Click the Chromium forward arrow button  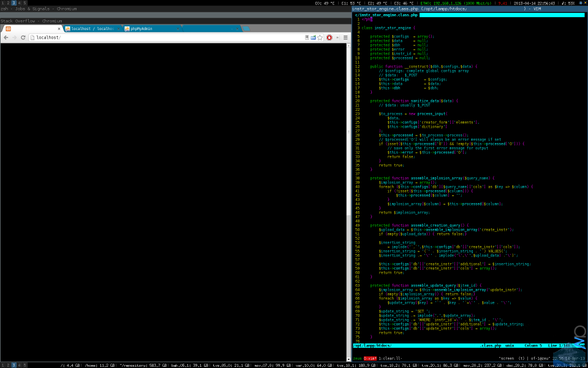point(14,37)
